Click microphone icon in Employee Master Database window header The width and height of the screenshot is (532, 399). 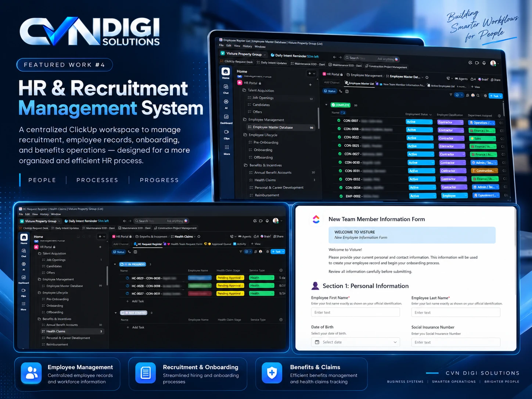[484, 63]
